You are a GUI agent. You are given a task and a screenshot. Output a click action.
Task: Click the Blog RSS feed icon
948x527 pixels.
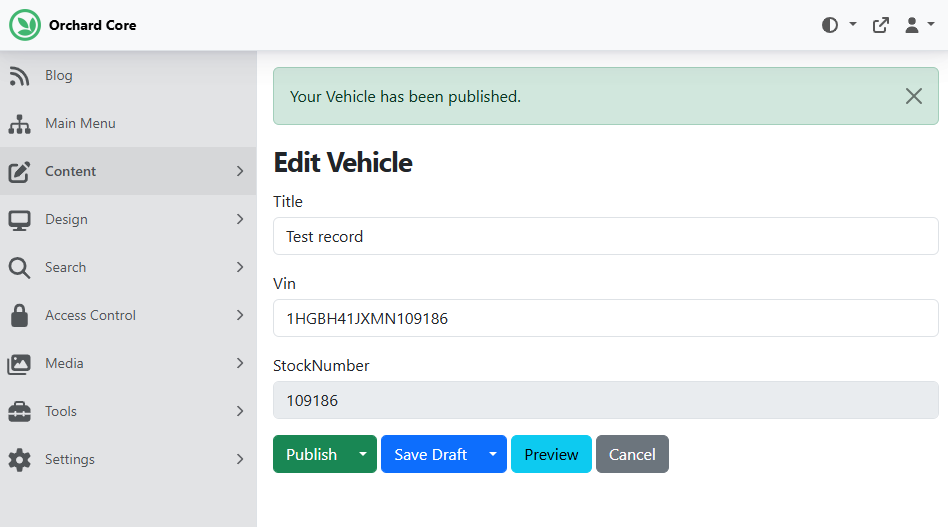click(x=19, y=76)
